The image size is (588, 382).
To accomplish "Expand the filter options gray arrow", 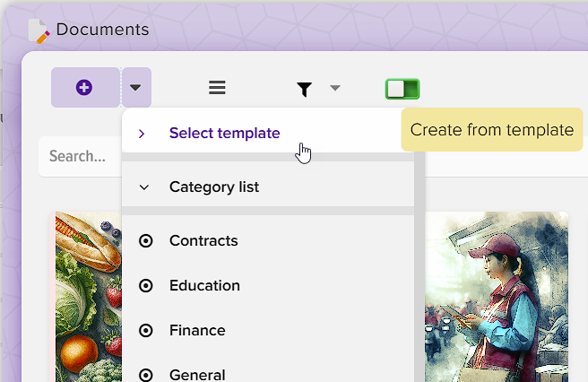I will coord(335,88).
